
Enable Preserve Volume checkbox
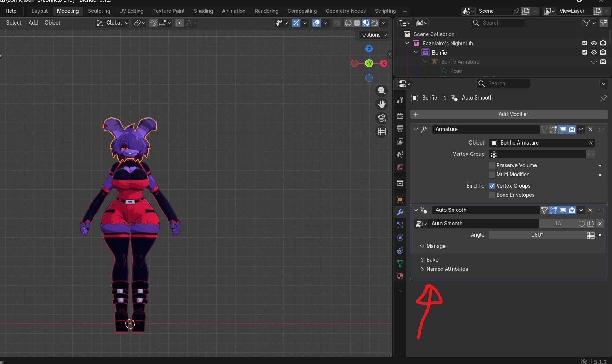[492, 165]
